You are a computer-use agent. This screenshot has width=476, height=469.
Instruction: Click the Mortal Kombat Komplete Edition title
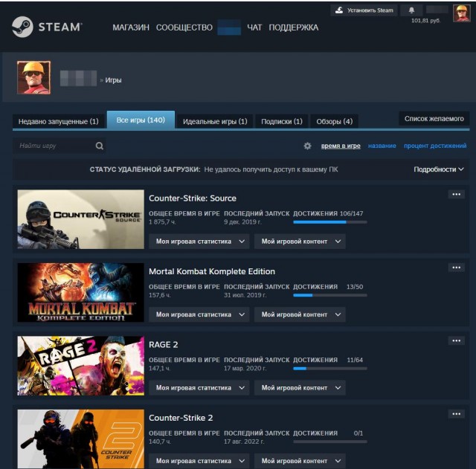(212, 271)
